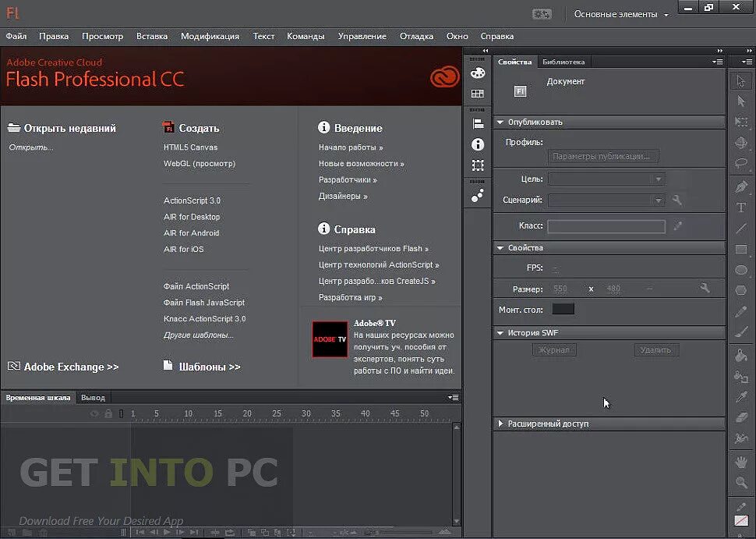Select the Pen tool
This screenshot has height=539, width=756.
741,186
